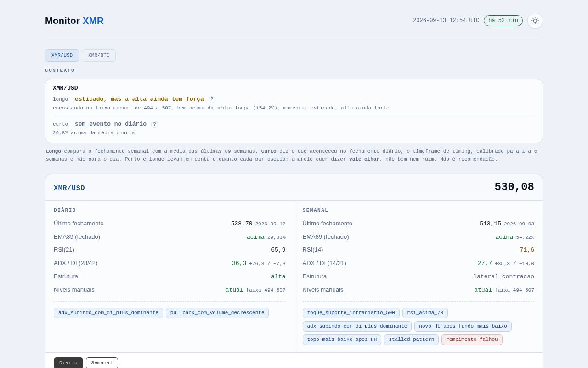Image resolution: width=588 pixels, height=368 pixels.
Task: Click the novo_HL_apos_fundo_mais_baixo tag
Action: [x=463, y=326]
